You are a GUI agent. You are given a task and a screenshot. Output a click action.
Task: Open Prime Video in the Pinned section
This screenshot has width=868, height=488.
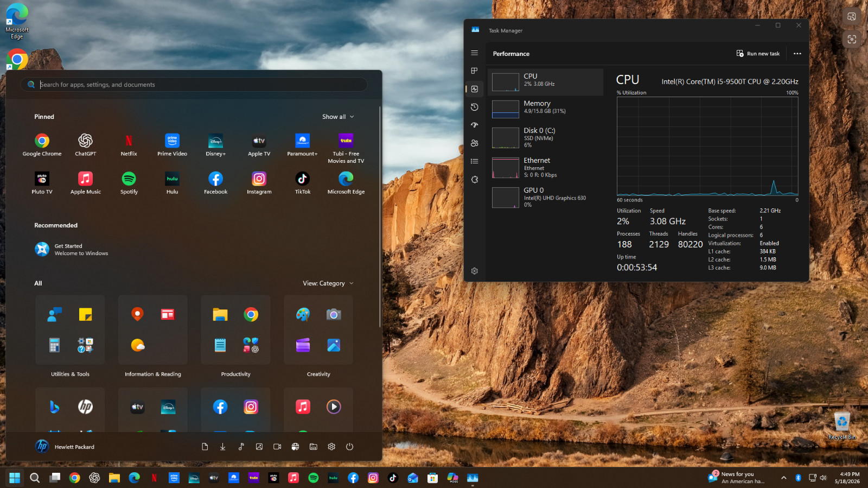(x=172, y=145)
